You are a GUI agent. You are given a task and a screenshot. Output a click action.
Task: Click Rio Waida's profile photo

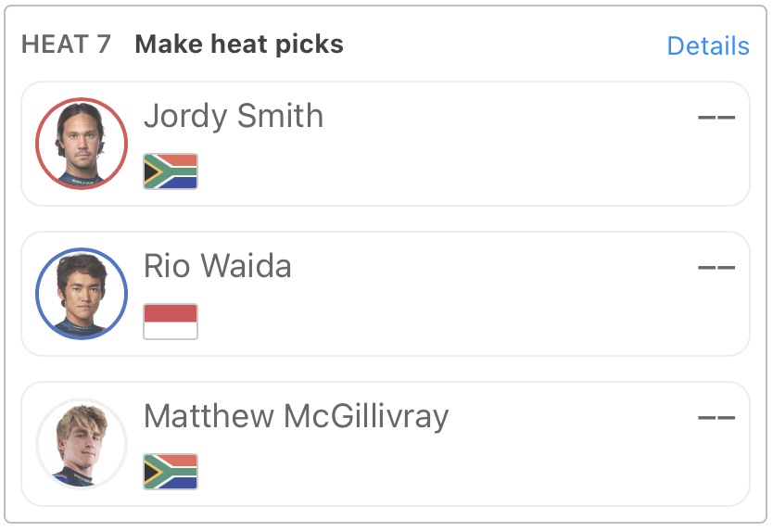coord(81,293)
